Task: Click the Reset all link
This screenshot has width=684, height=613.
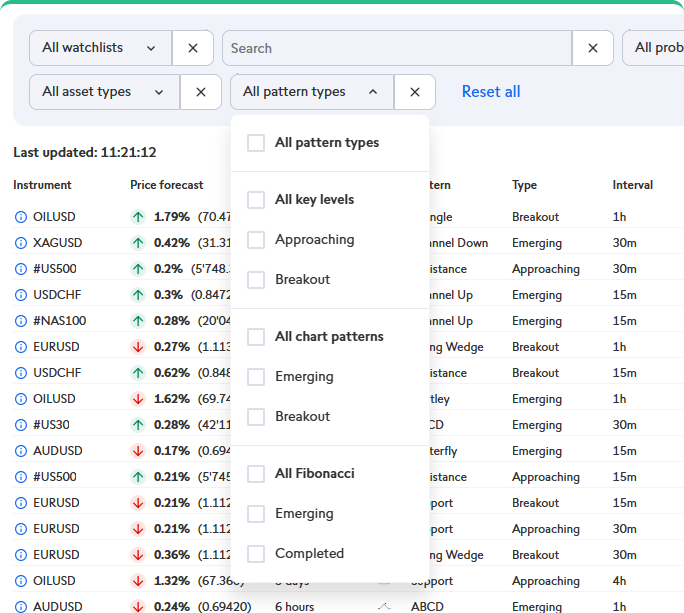Action: pos(491,92)
